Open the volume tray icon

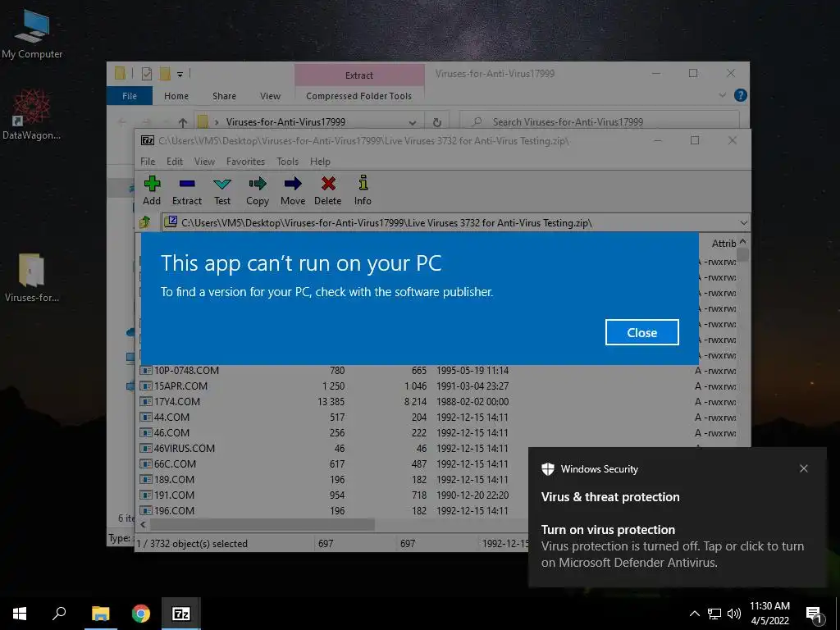(x=734, y=614)
